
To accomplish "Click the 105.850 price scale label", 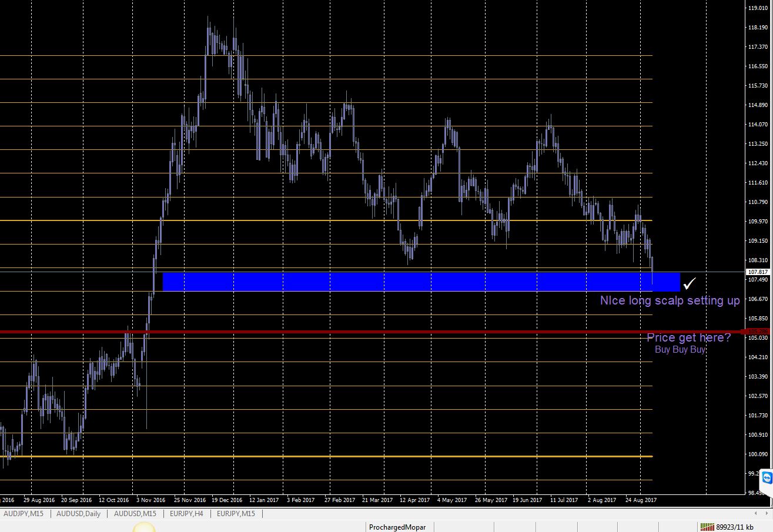I will point(758,319).
